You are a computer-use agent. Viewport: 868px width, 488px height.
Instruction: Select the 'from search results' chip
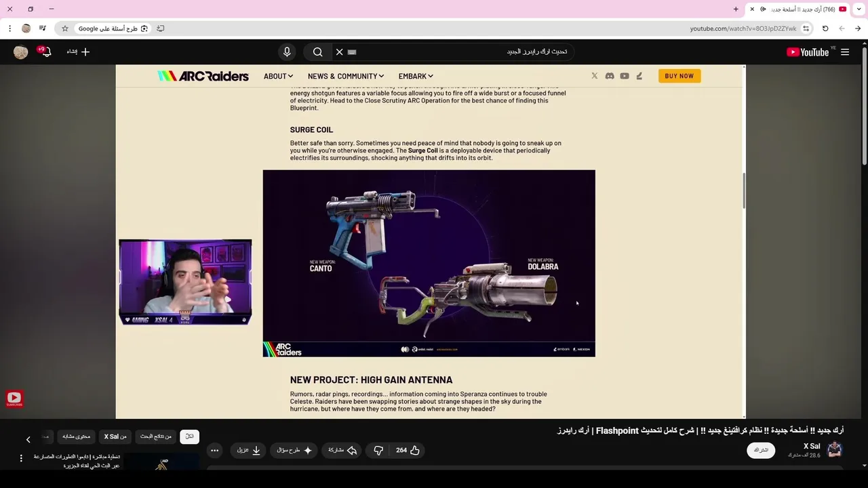[x=156, y=437]
